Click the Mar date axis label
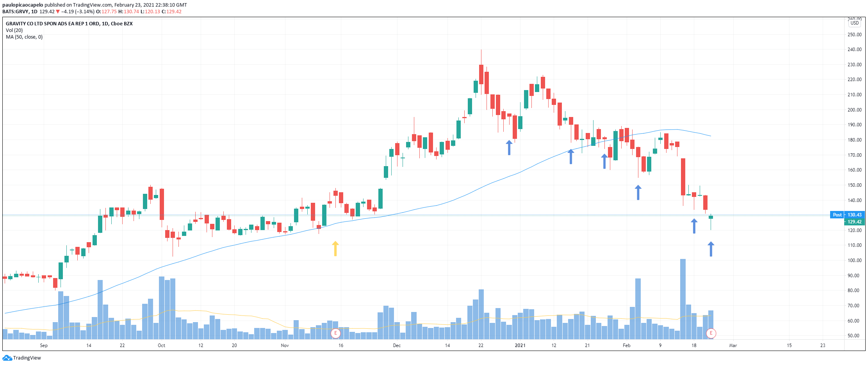Viewport: 868px width, 365px height. pos(733,346)
